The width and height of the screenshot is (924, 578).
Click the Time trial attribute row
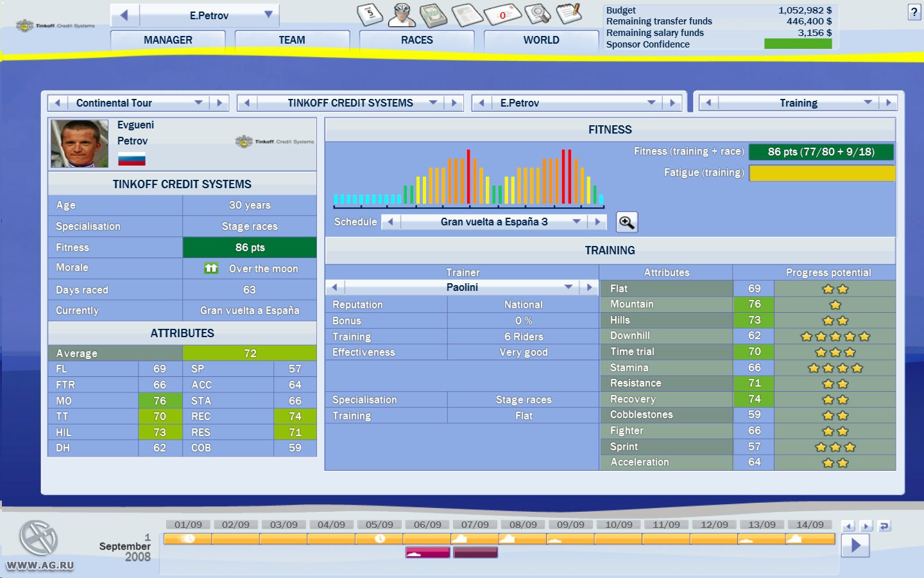[x=748, y=352]
